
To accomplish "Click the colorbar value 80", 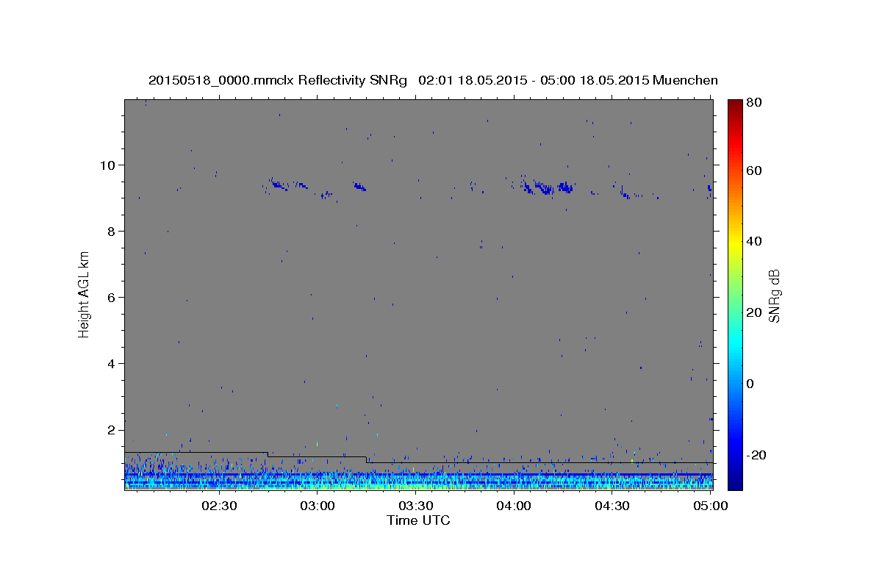I will click(x=753, y=103).
